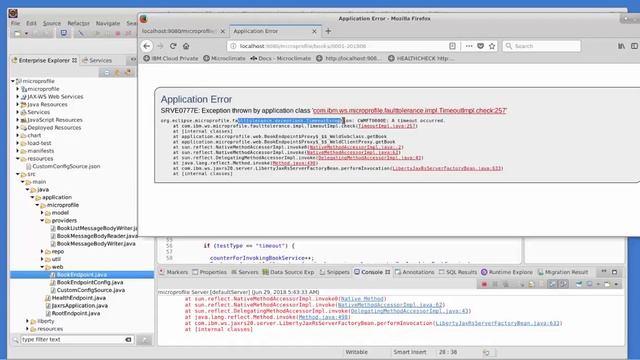Show Firefox sidebars icon
Image resolution: width=640 pixels, height=360 pixels.
[634, 46]
